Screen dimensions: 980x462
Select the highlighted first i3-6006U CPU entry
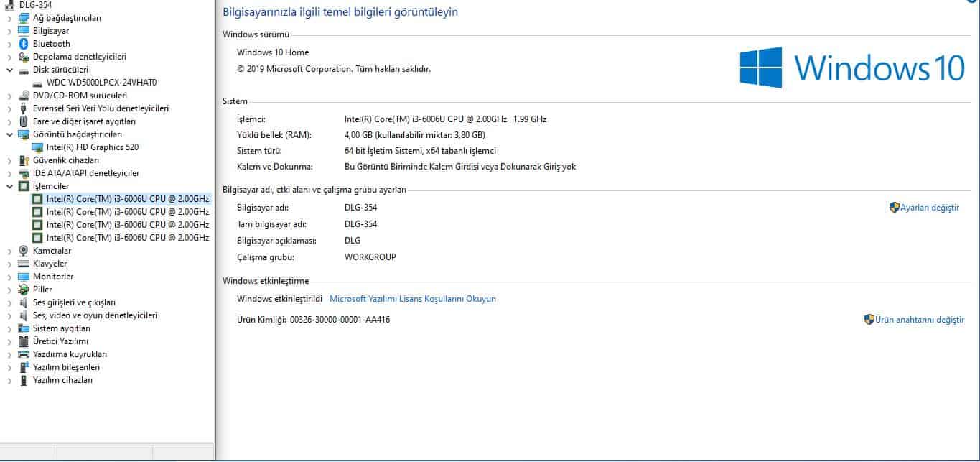128,199
